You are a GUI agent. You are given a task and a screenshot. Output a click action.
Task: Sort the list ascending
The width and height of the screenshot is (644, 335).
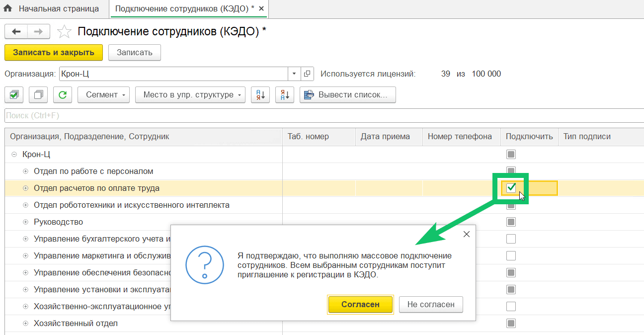260,94
